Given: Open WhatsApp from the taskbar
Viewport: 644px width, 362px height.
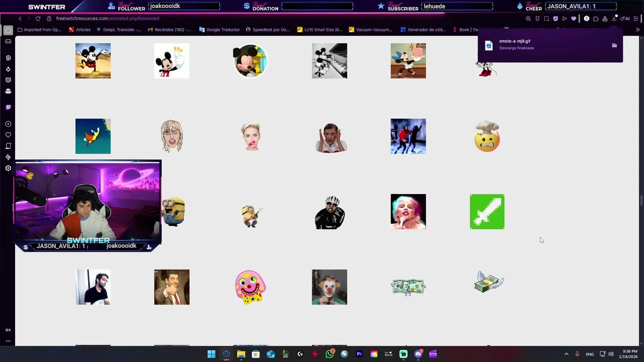Looking at the screenshot, I should [330, 354].
